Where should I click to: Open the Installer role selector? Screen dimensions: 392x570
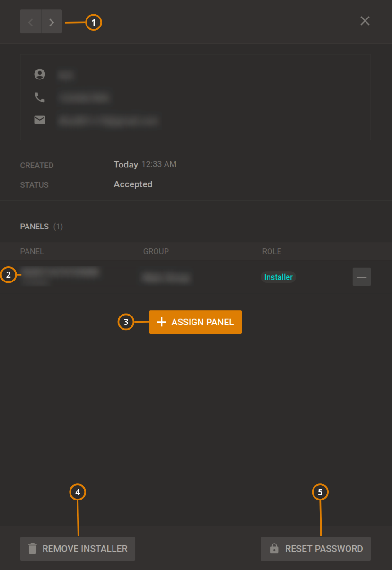[278, 277]
